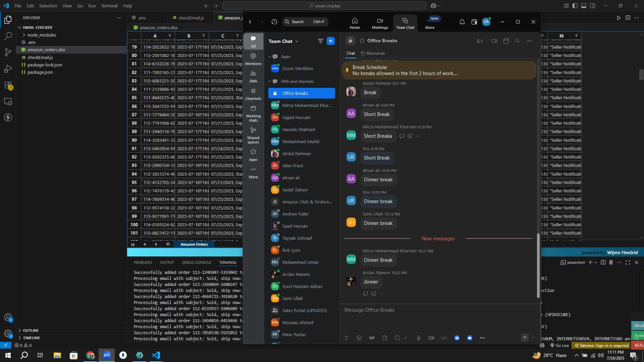Switch to Resources tab in Office Breaks
The height and width of the screenshot is (362, 644).
(x=373, y=53)
